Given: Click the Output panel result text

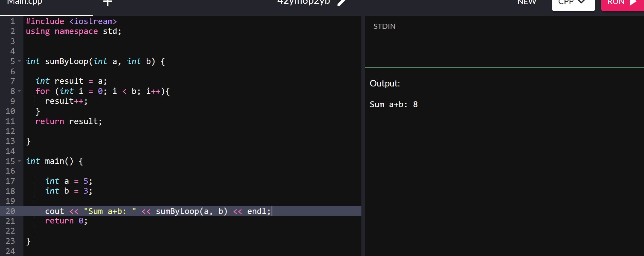Looking at the screenshot, I should coord(393,104).
